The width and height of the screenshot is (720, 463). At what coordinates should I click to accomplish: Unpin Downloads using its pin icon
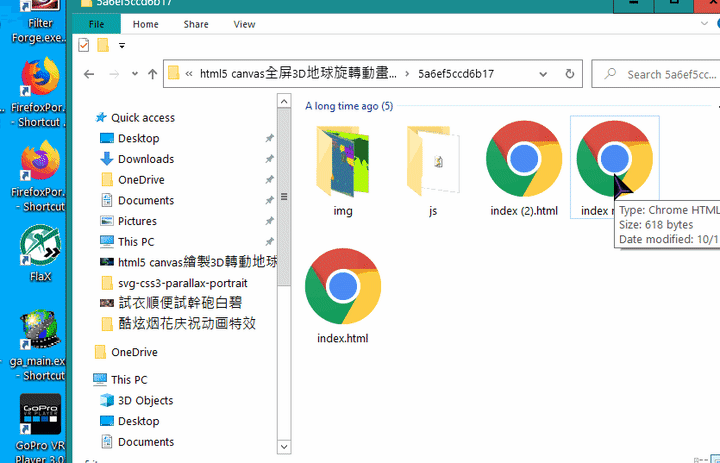(270, 159)
